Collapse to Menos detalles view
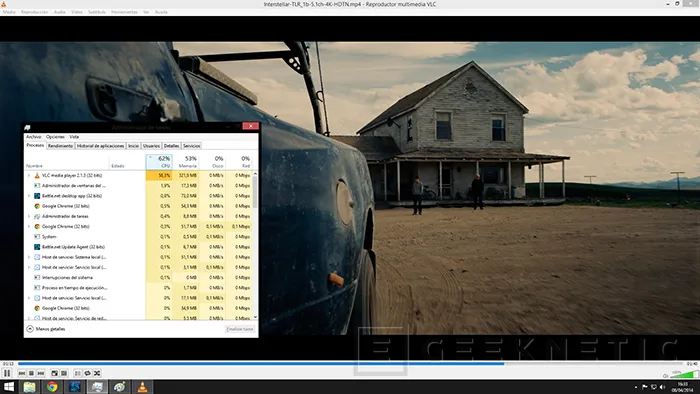This screenshot has height=394, width=700. tap(46, 329)
